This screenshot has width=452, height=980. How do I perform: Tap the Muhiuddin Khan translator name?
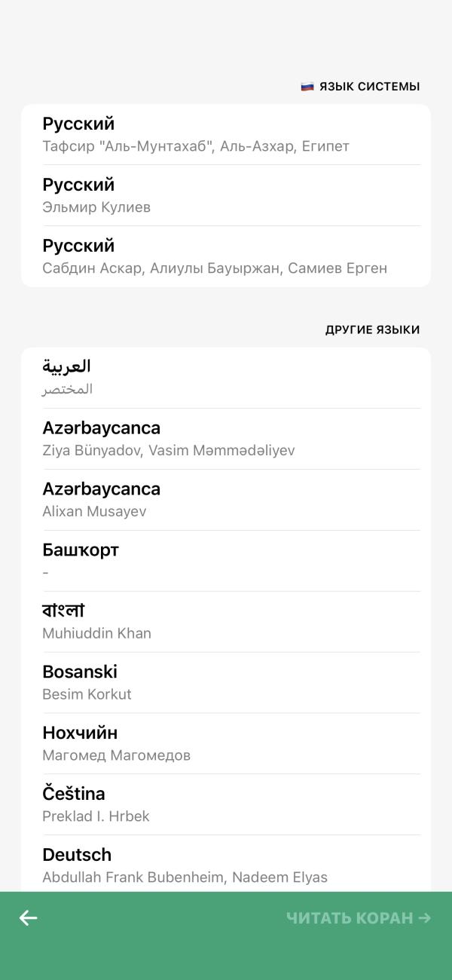coord(96,633)
